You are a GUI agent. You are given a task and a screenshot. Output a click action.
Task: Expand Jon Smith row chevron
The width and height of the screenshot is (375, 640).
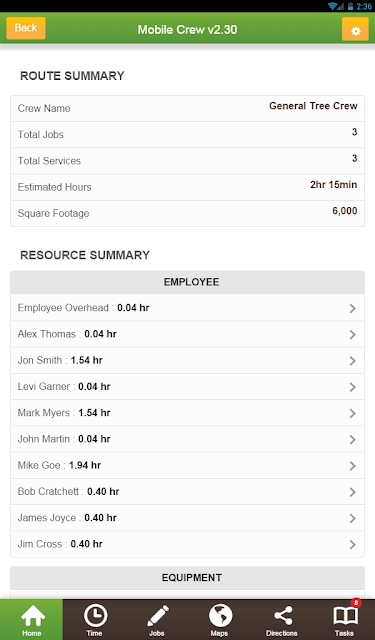click(x=353, y=361)
